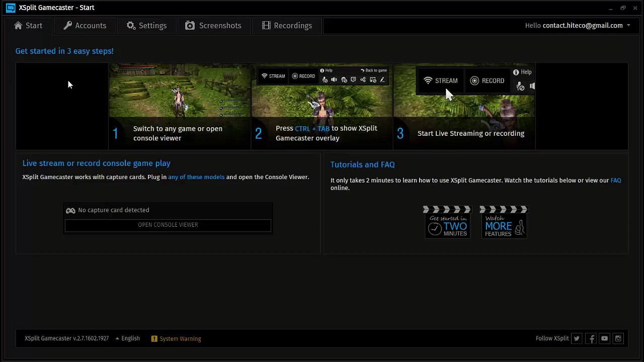Viewport: 644px width, 362px height.
Task: Open XSplit Twitter page icon
Action: (x=577, y=338)
